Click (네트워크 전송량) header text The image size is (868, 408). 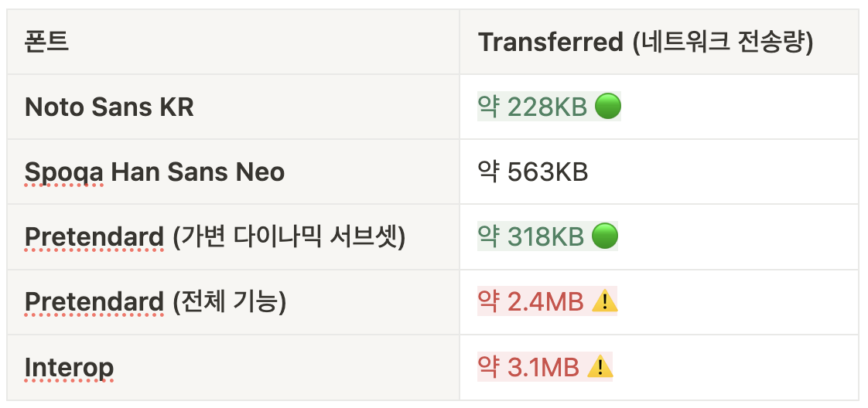coord(722,42)
